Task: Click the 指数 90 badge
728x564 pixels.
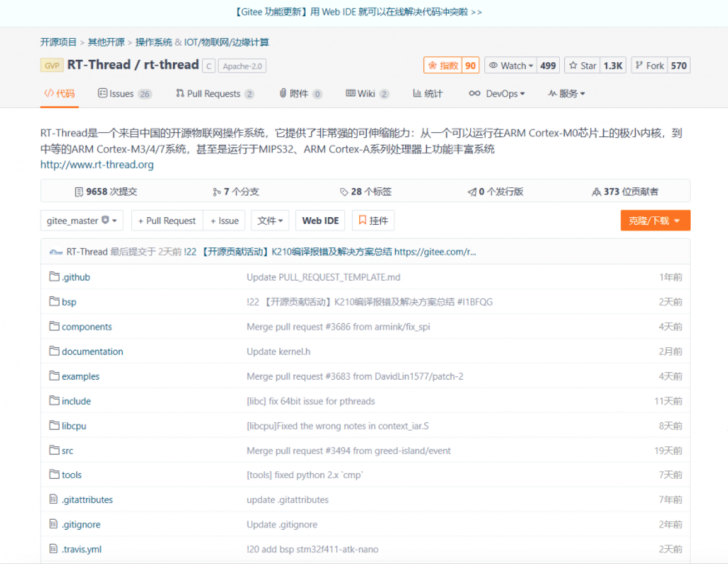Action: pyautogui.click(x=451, y=66)
